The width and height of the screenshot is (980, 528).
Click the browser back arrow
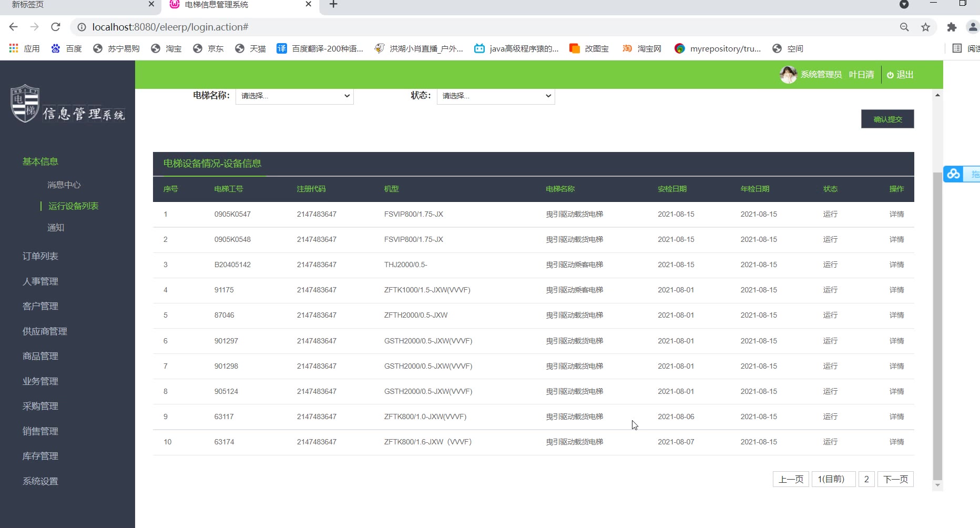14,27
